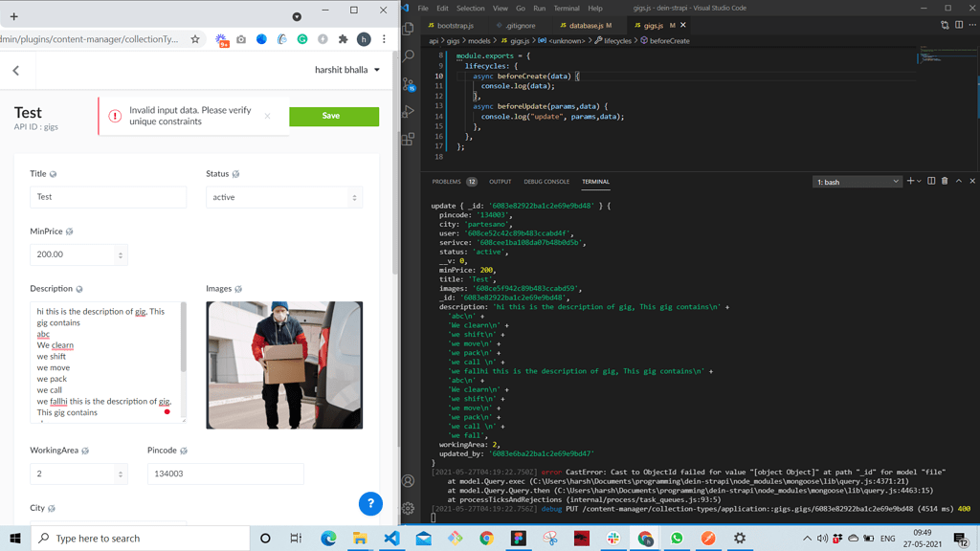This screenshot has width=980, height=551.
Task: Split the terminal panel
Action: coord(931,181)
